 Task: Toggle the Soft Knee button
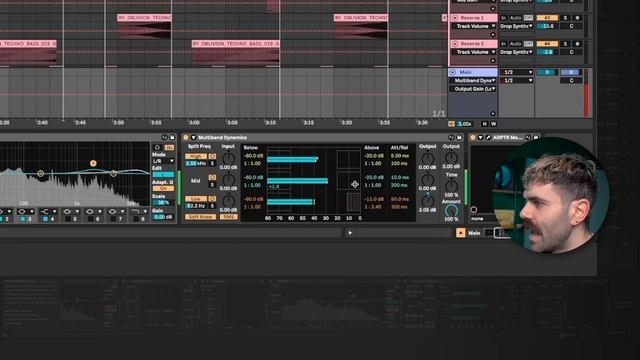coord(200,217)
